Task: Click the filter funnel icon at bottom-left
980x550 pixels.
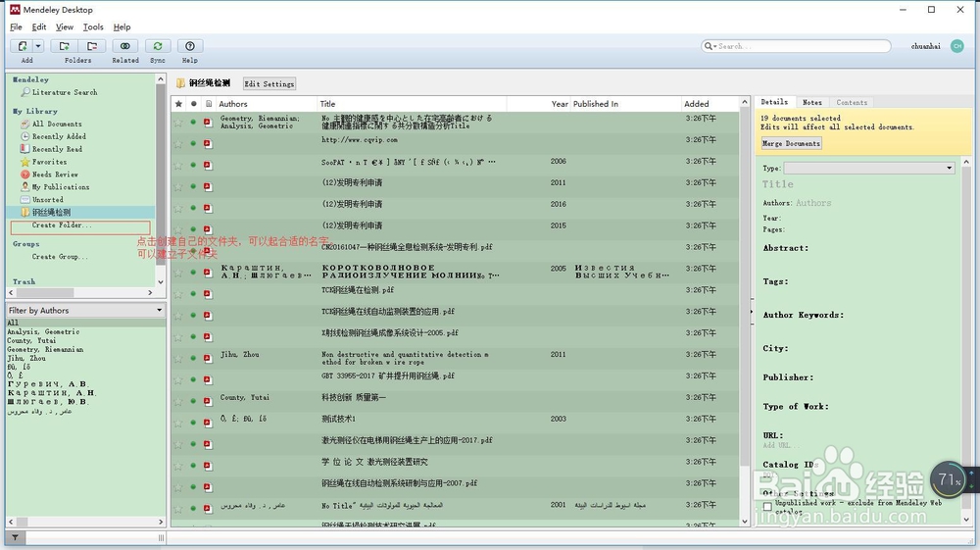Action: [x=15, y=537]
